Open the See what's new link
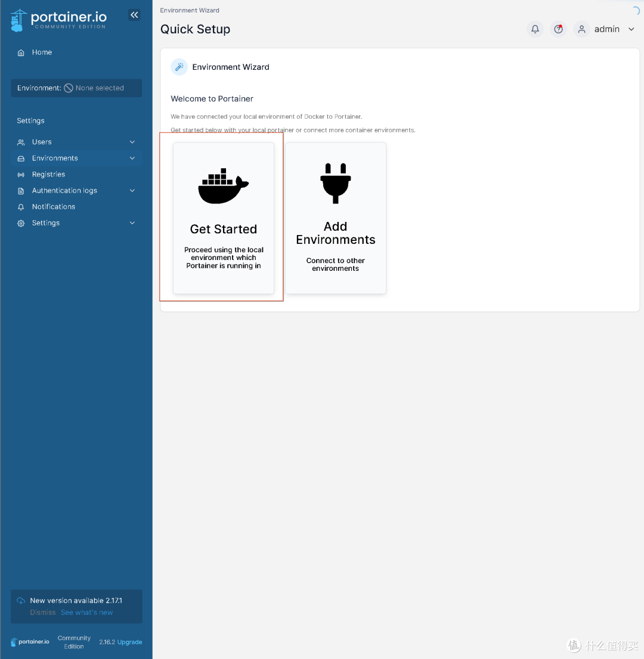The height and width of the screenshot is (659, 644). pos(86,612)
